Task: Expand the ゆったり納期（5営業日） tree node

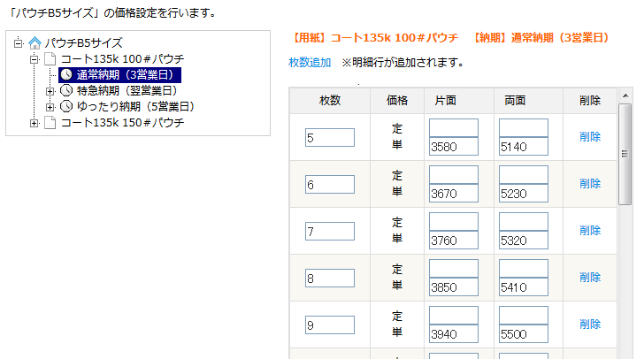Action: click(50, 107)
